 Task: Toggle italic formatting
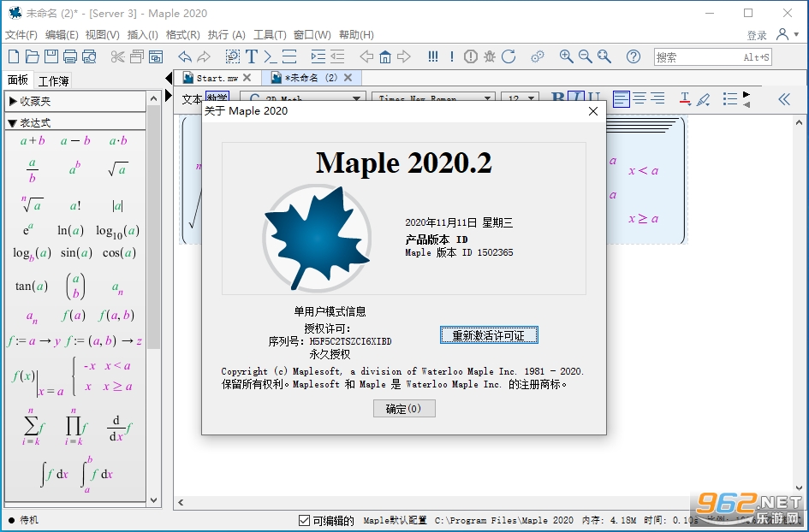point(576,98)
